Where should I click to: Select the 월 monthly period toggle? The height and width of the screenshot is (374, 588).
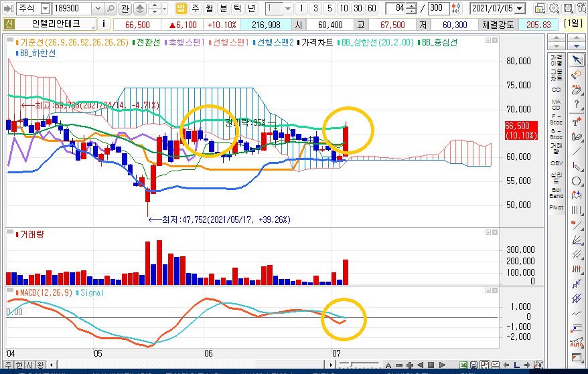209,8
